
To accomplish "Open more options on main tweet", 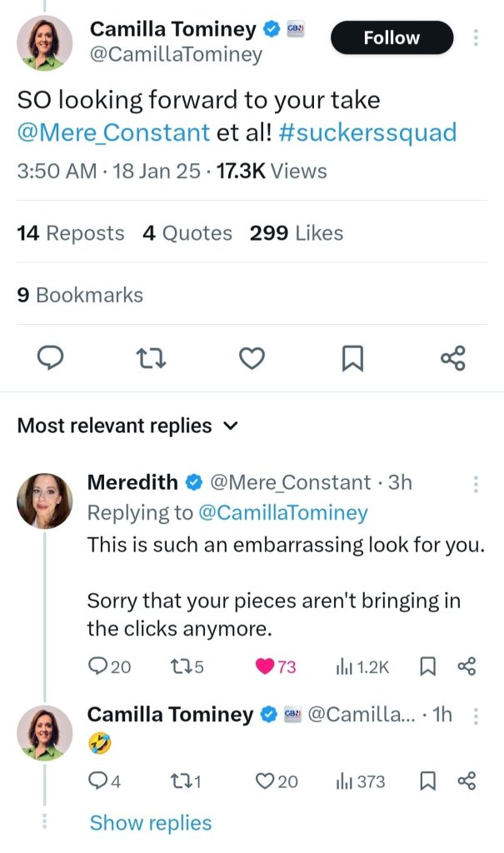I will tap(476, 37).
